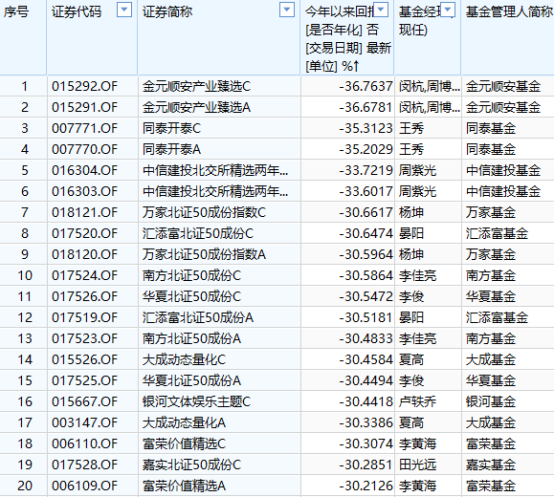The height and width of the screenshot is (498, 554).
Task: Click the 序号 column header
Action: tap(23, 37)
